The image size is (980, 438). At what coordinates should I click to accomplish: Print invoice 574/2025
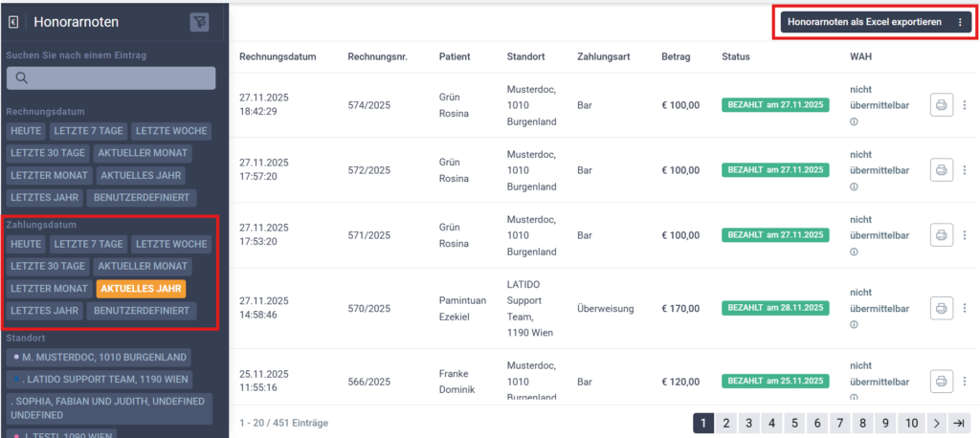coord(941,105)
